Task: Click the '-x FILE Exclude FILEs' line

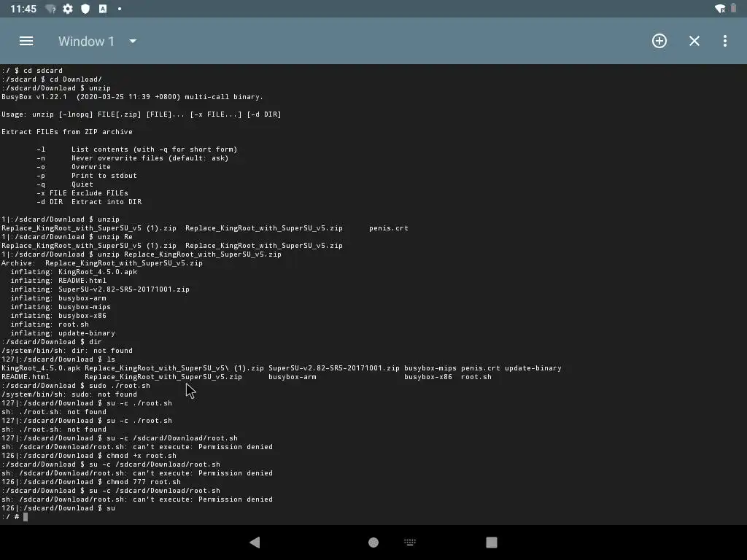Action: (x=82, y=192)
